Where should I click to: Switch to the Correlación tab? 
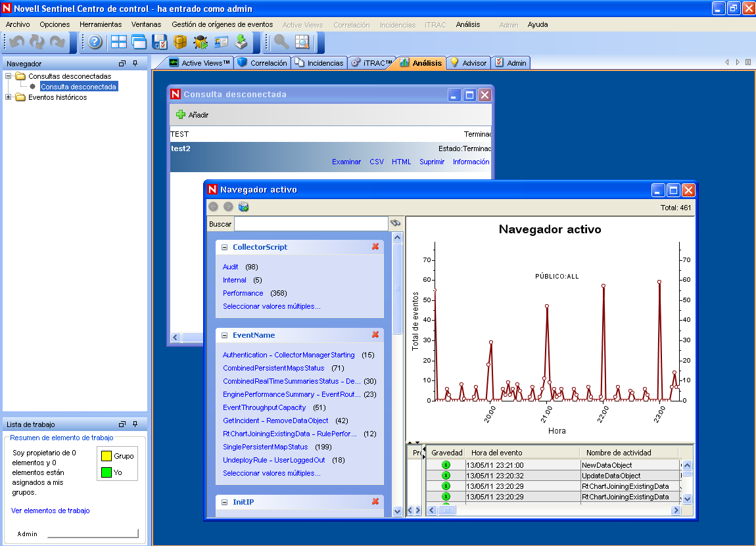(263, 63)
